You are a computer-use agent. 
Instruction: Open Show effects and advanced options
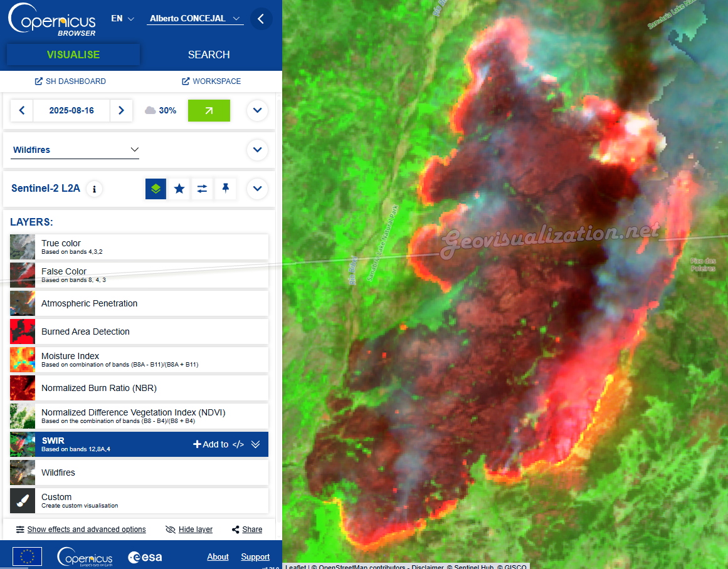[81, 530]
